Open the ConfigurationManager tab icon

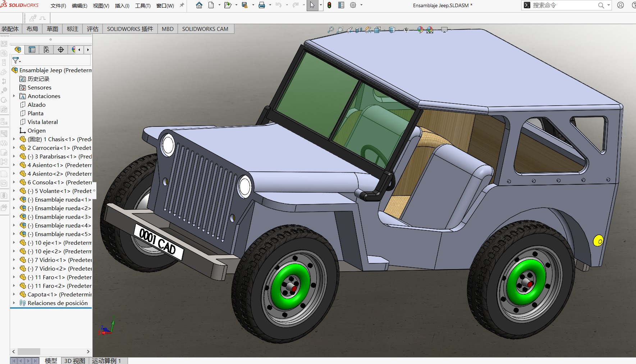pos(46,50)
